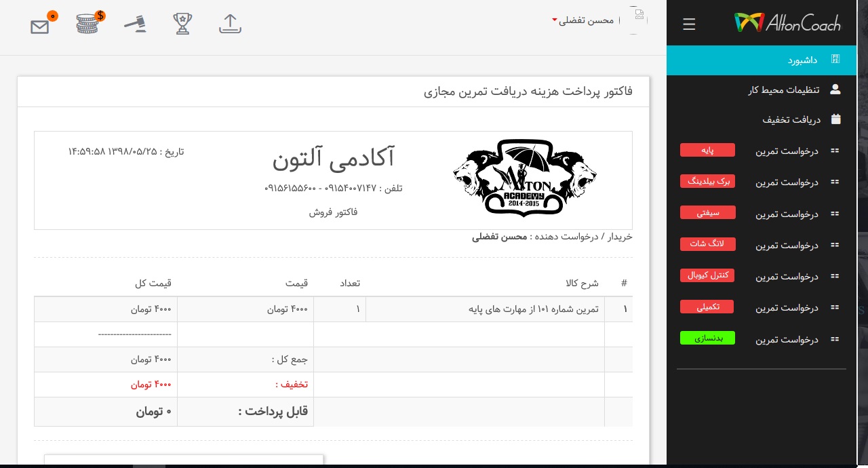Click list icon beside بدنسازی request row
The image size is (868, 468).
[835, 339]
